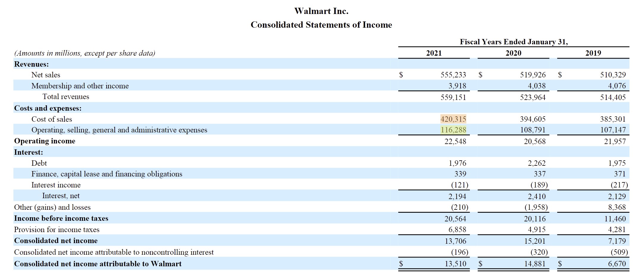Click the membership income value 3,918
Screen dimensions: 644x277
[457, 86]
